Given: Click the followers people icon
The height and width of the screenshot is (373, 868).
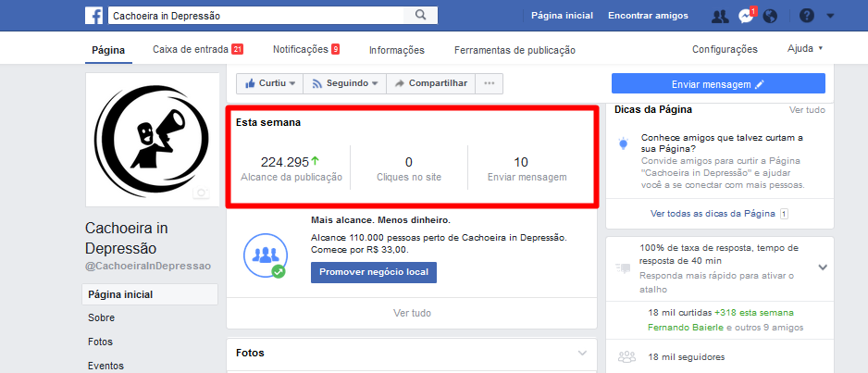Looking at the screenshot, I should pos(626,357).
